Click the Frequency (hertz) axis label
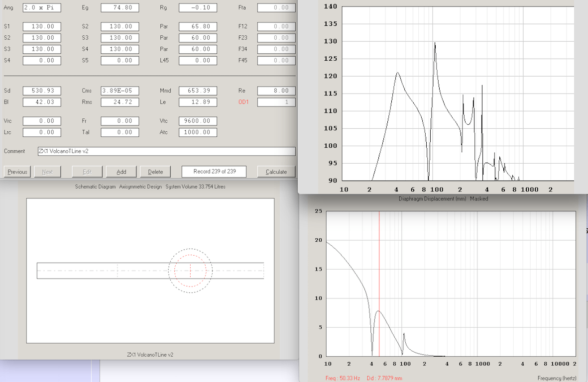 [557, 378]
